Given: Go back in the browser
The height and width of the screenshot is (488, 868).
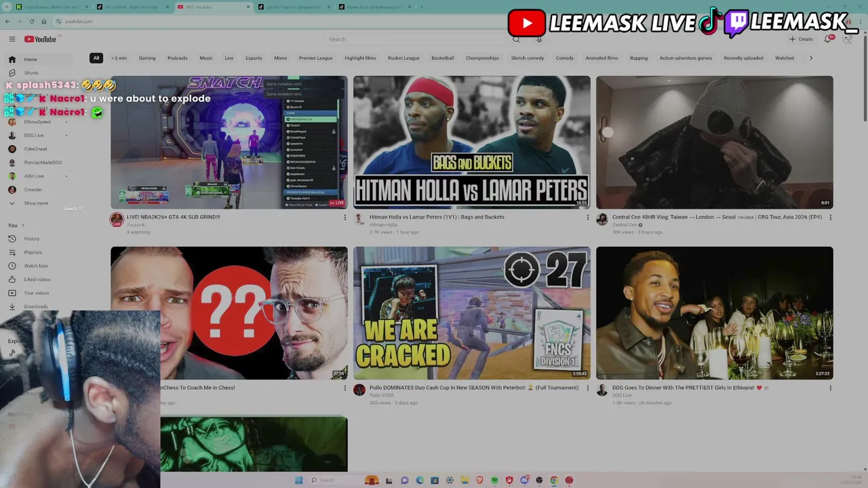Looking at the screenshot, I should pyautogui.click(x=7, y=21).
